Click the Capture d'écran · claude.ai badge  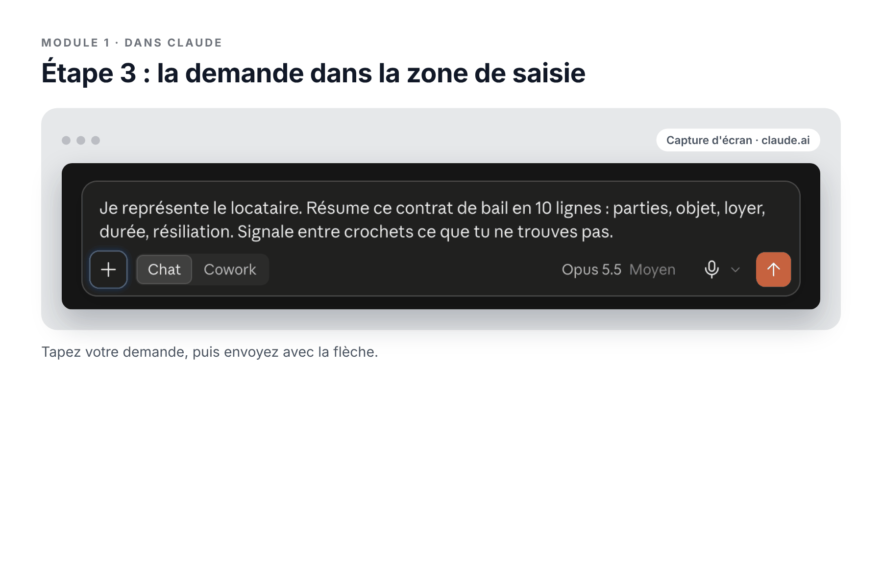click(738, 140)
